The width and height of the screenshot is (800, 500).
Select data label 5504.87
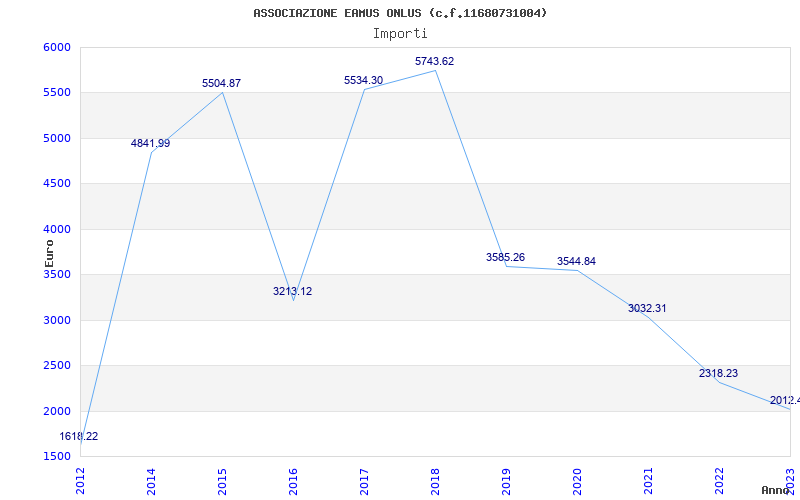221,83
